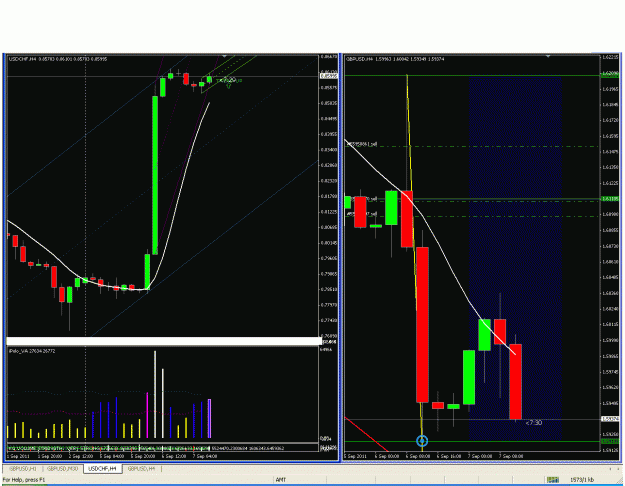The width and height of the screenshot is (625, 486).
Task: Switch to the GBPUSD,M30 chart tab
Action: tap(62, 469)
